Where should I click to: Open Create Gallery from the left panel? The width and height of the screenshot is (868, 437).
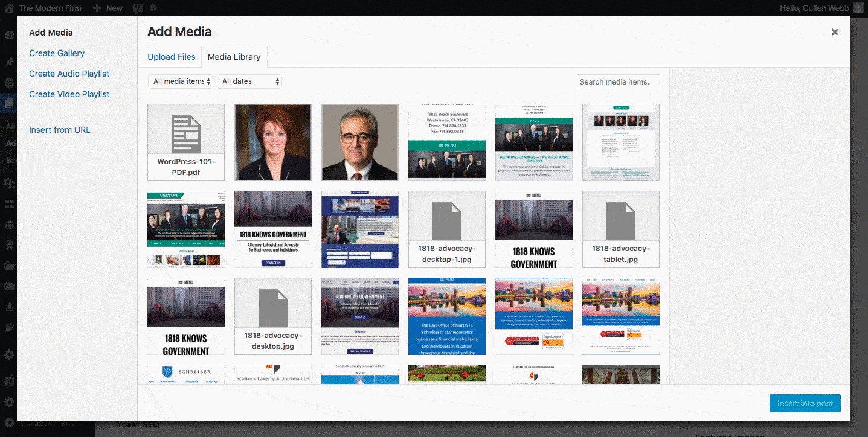tap(56, 53)
